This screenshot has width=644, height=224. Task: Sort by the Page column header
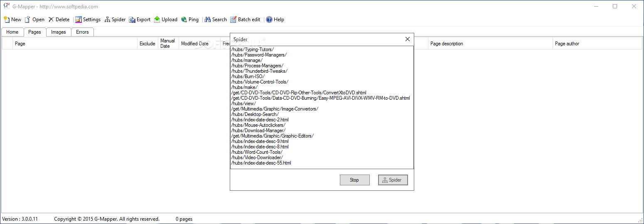[75, 44]
